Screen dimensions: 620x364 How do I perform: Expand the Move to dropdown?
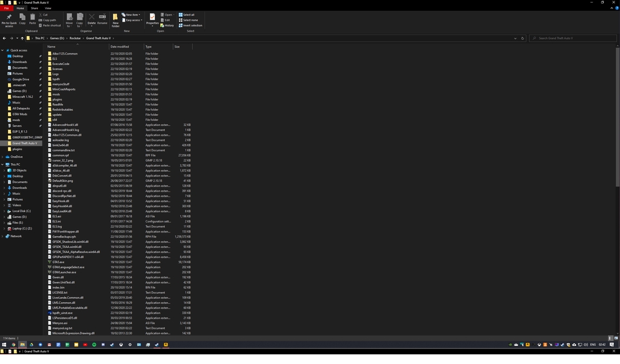coord(69,25)
